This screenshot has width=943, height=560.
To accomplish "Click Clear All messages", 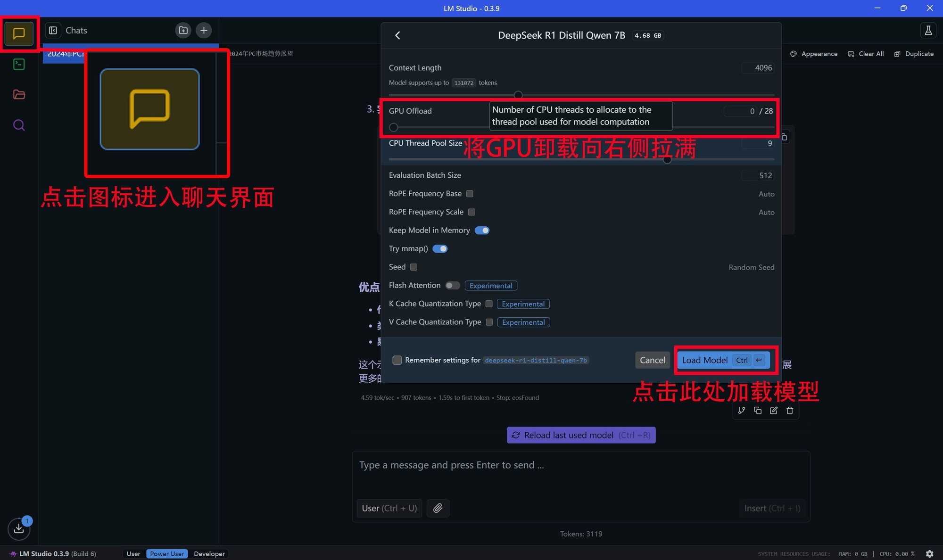I will (x=866, y=54).
